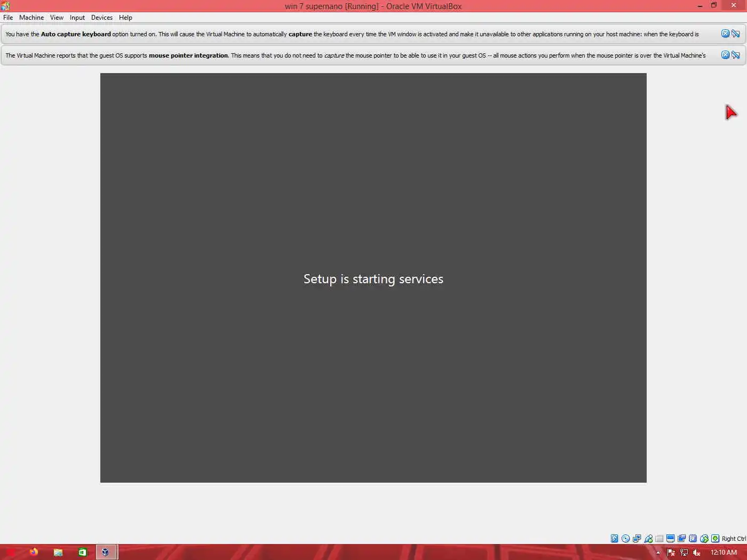Click the keyboard capture green arrow icon
This screenshot has height=560, width=747.
coord(715,539)
